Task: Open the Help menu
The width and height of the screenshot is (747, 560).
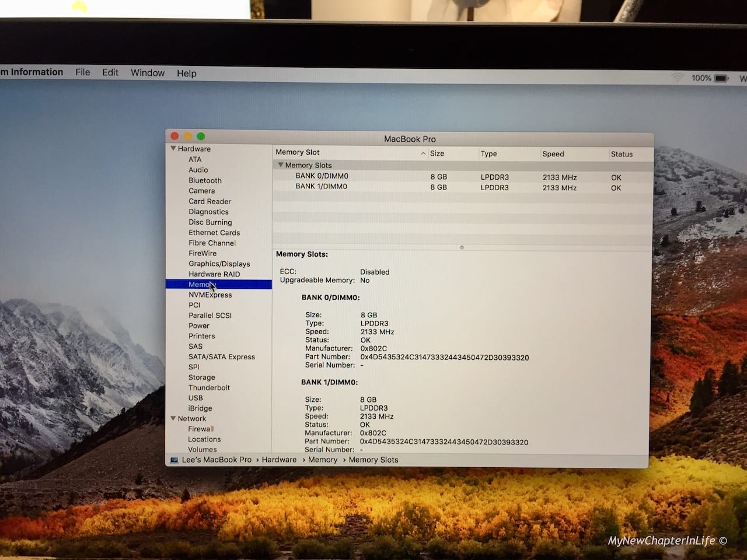Action: (186, 73)
